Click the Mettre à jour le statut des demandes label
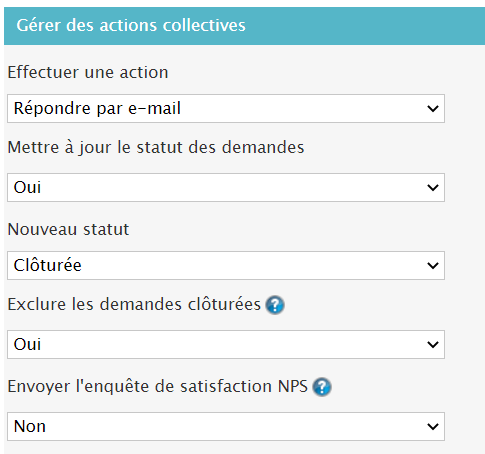This screenshot has height=454, width=485. pos(156,147)
